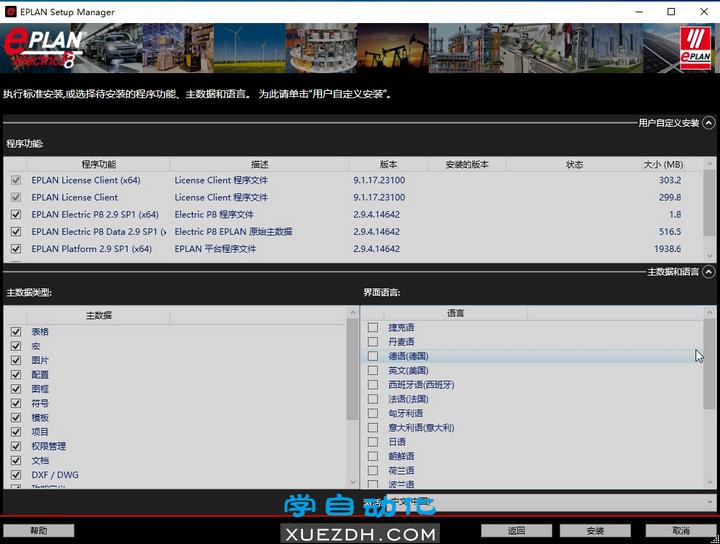720x544 pixels.
Task: Uncheck EPLAN Electric P8 Data 2.9 SP1
Action: tap(16, 231)
